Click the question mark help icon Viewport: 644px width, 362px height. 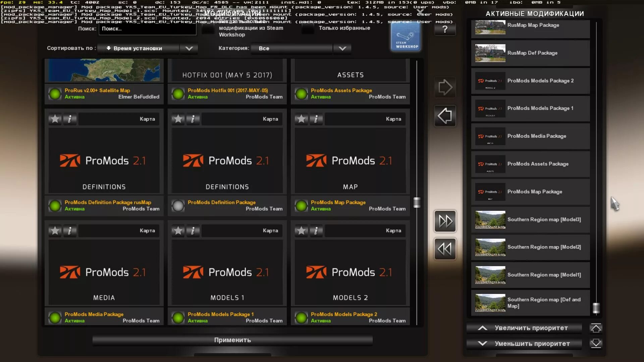[x=445, y=29]
